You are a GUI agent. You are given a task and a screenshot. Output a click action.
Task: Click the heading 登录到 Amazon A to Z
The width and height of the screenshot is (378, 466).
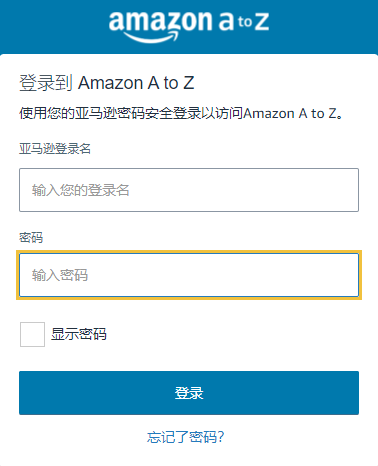107,83
